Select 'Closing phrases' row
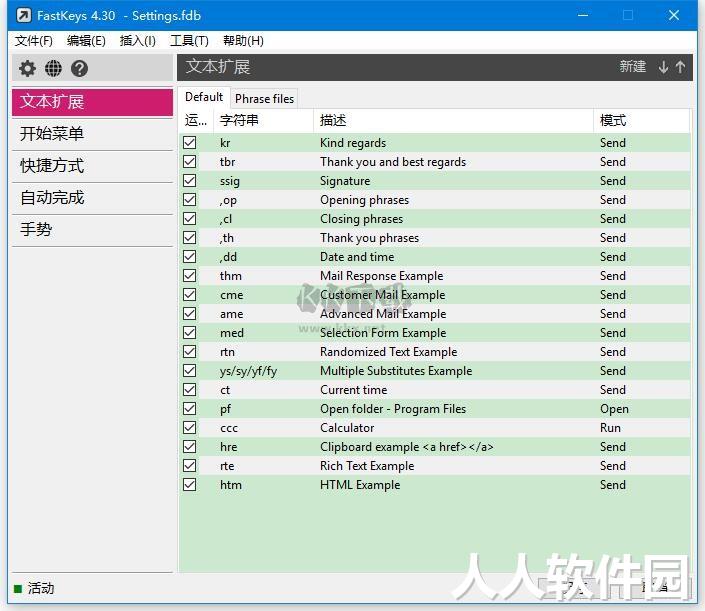 434,219
